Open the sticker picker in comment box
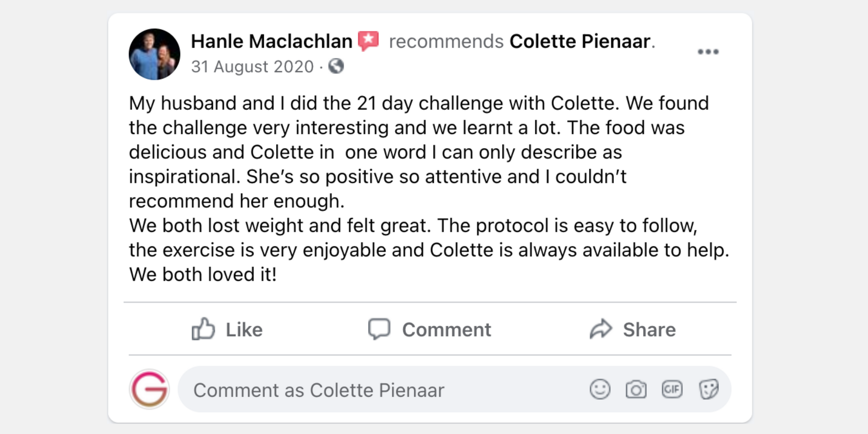 click(709, 389)
